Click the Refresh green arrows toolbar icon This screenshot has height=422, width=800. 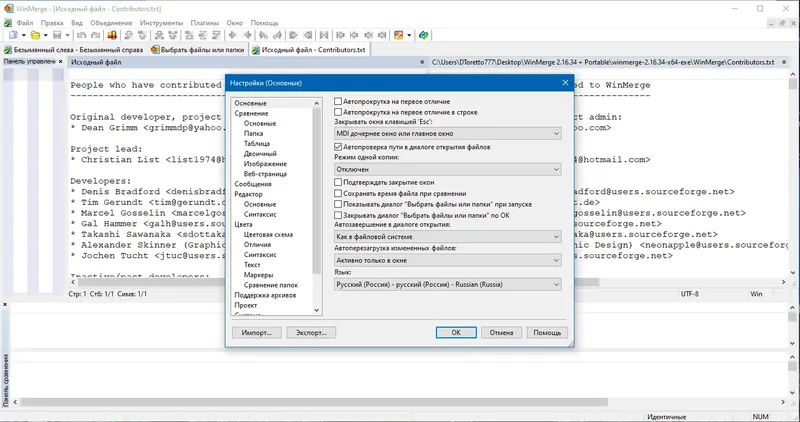423,35
